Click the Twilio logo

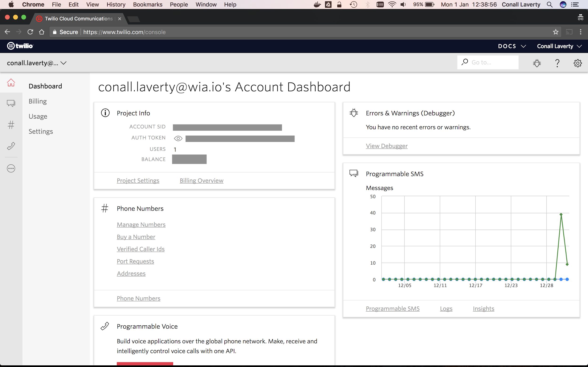(20, 46)
